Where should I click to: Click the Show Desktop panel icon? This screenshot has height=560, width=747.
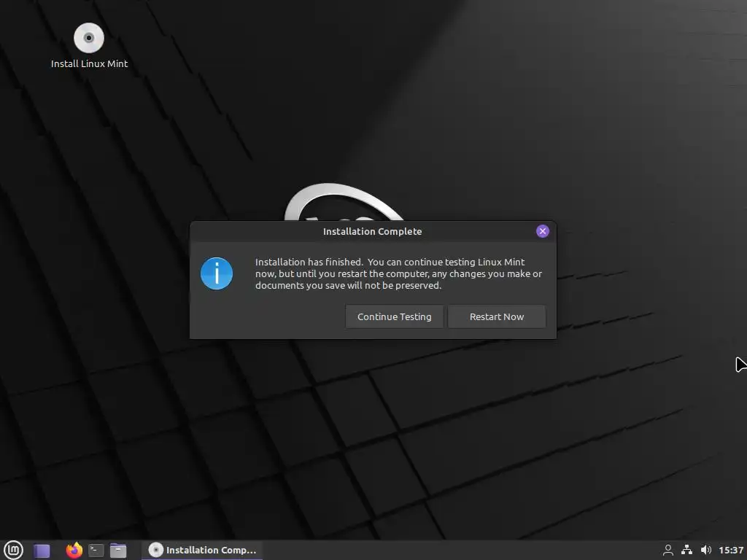(42, 551)
